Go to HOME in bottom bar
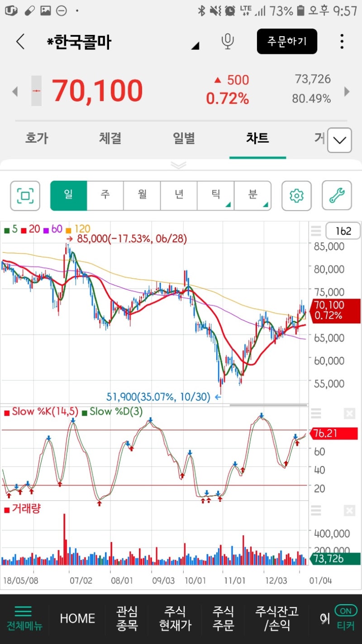362x644 pixels. coord(77,619)
